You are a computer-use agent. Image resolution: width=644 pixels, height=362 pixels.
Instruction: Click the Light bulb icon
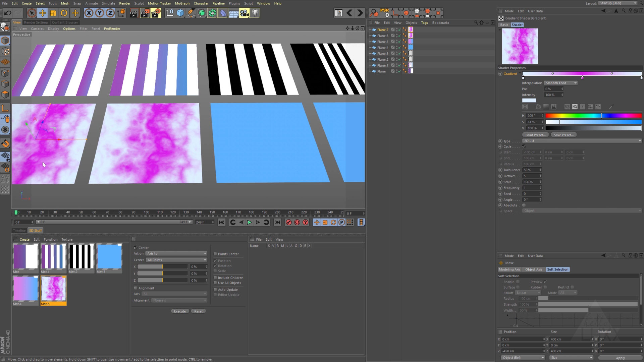(255, 13)
